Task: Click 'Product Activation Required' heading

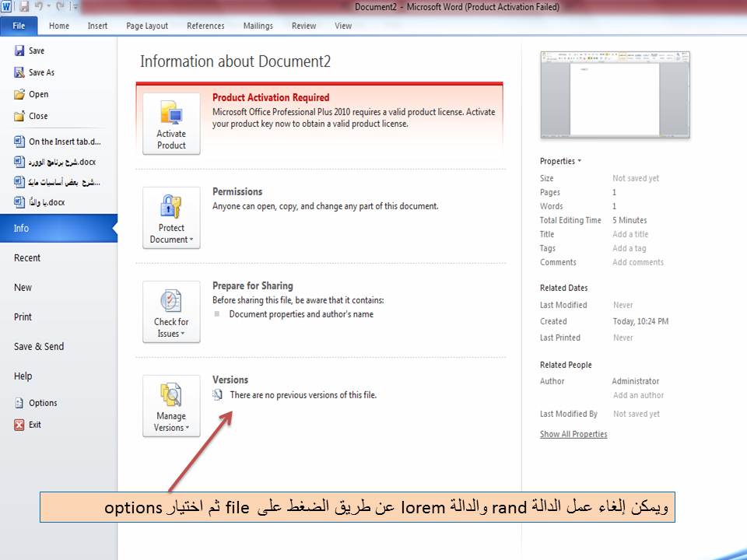Action: (x=271, y=97)
